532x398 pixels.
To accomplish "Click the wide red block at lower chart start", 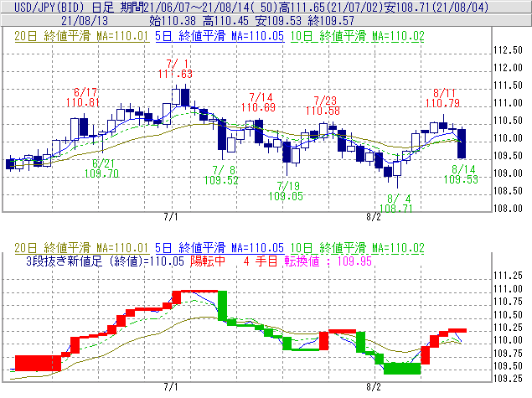I will (x=38, y=364).
